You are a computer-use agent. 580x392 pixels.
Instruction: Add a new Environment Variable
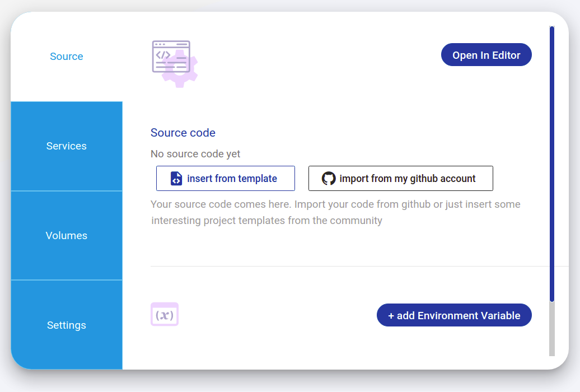tap(454, 315)
